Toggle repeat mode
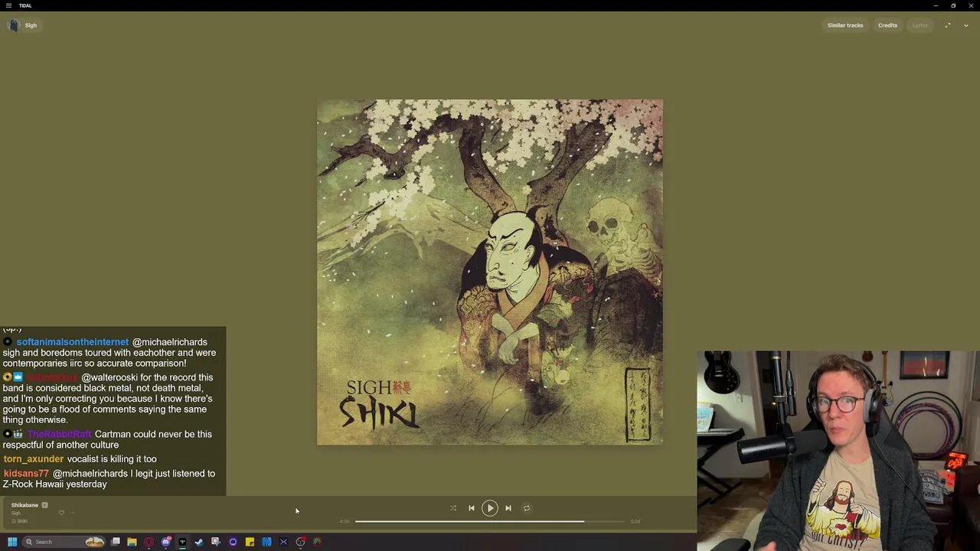 527,508
